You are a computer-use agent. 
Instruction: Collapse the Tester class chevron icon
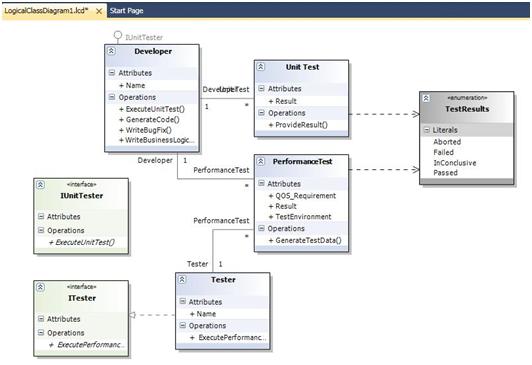[x=182, y=280]
